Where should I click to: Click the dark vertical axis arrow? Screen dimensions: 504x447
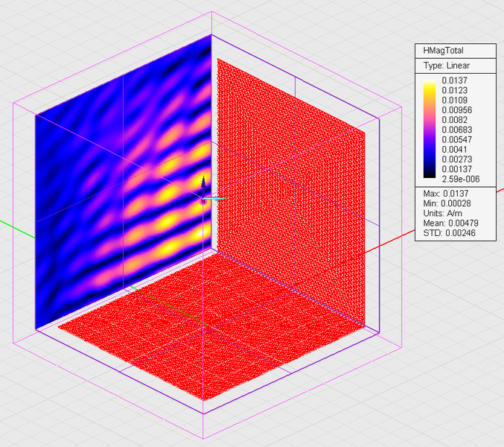point(203,186)
